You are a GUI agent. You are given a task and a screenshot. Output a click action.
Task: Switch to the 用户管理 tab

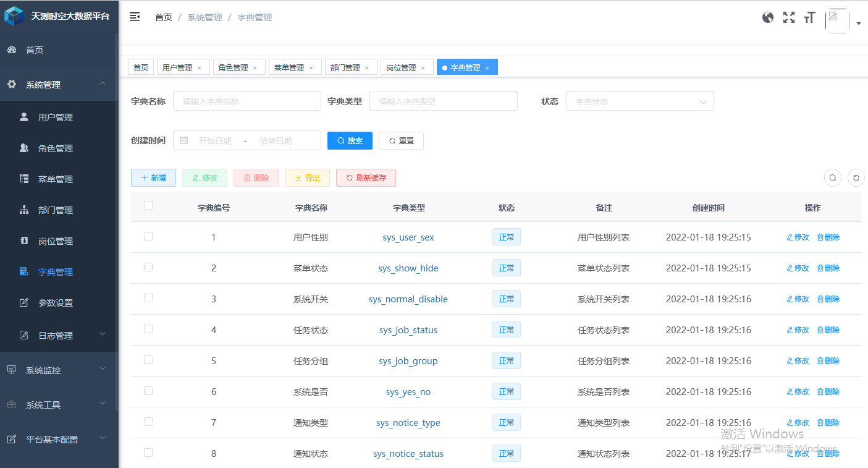(x=177, y=68)
